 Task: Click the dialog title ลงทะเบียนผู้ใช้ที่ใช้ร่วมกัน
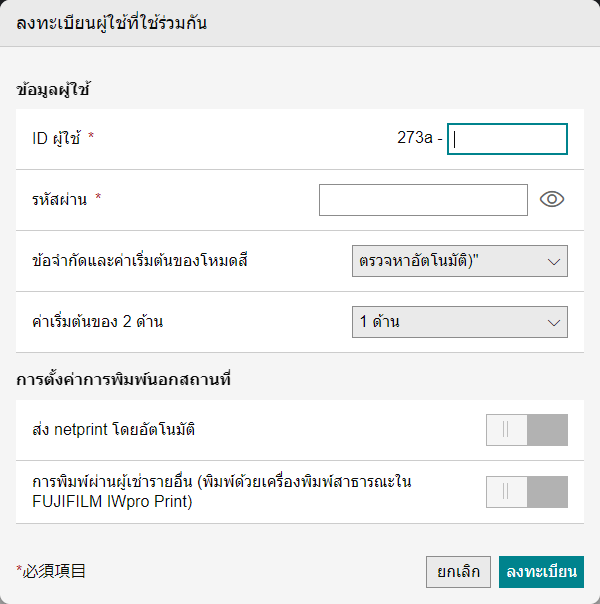click(112, 23)
